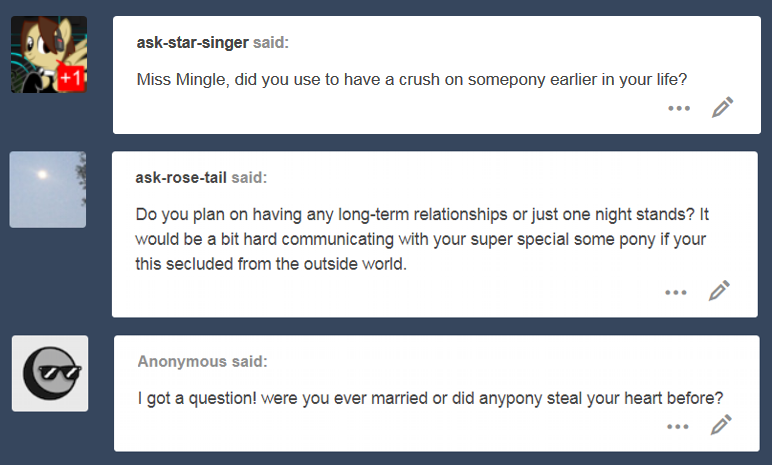Click the Anonymous sunglasses avatar
772x465 pixels.
[50, 373]
